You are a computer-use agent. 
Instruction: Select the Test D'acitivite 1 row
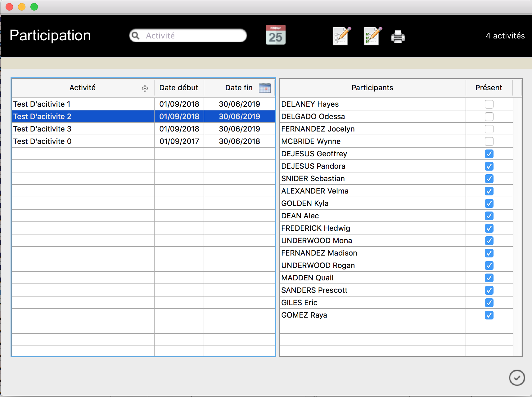pos(83,104)
